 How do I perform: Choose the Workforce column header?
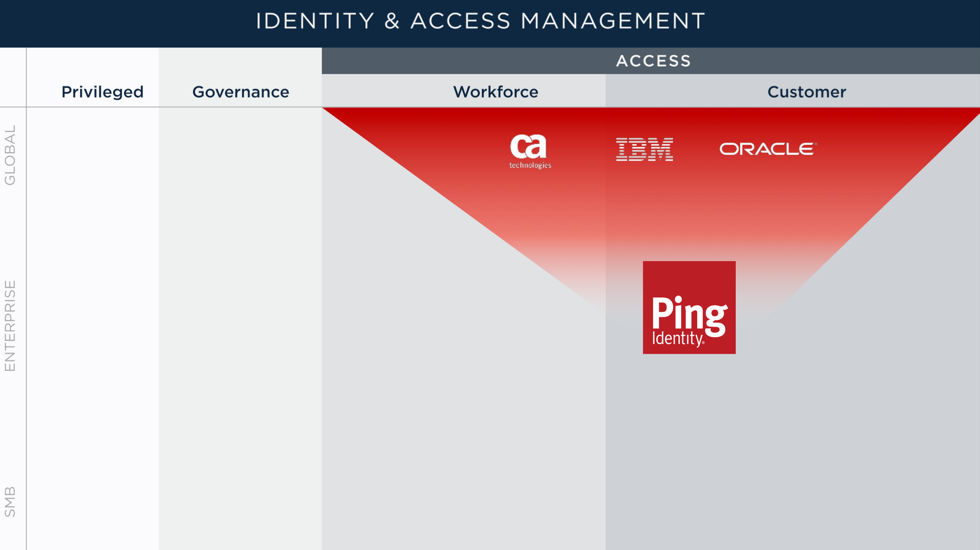[495, 92]
